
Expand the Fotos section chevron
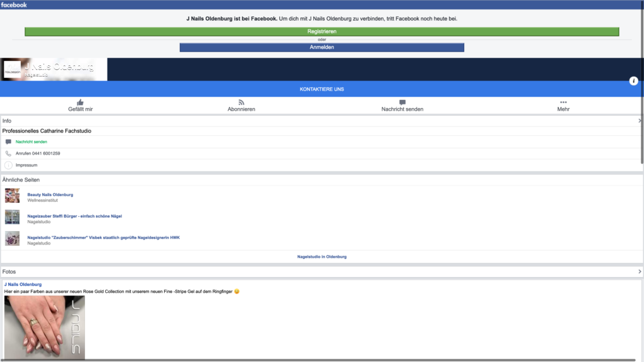tap(640, 271)
